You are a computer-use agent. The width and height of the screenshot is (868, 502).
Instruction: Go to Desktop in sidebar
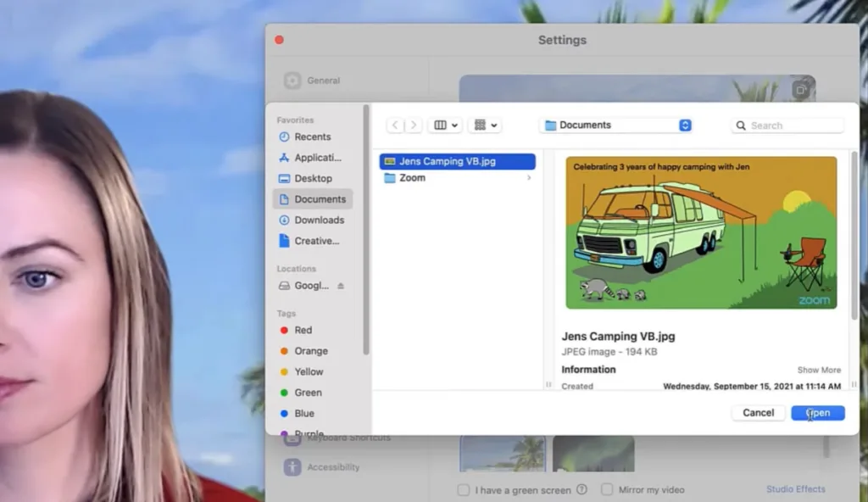[313, 178]
